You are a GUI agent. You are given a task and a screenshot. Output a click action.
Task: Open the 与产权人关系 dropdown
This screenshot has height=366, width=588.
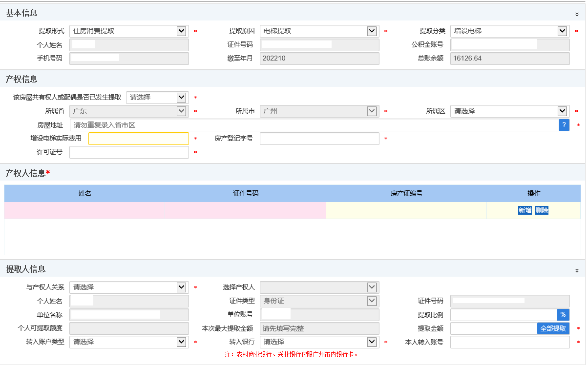click(129, 287)
